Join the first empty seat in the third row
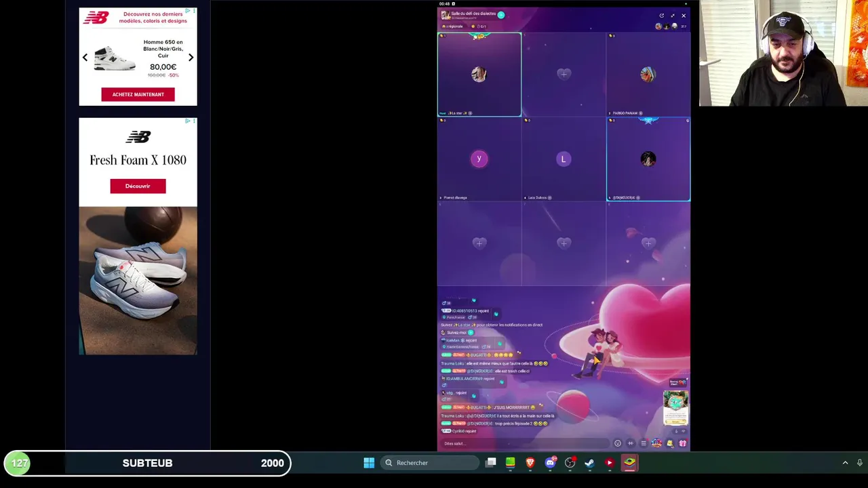This screenshot has height=488, width=868. coord(479,243)
